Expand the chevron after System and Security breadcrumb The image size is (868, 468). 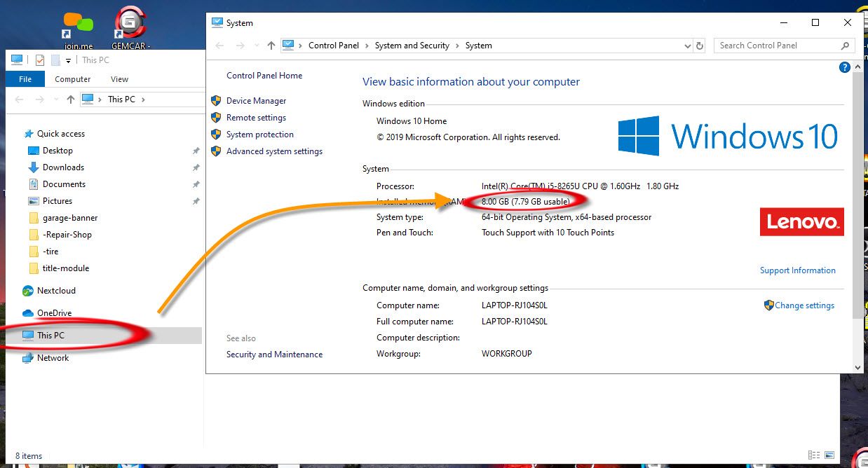[457, 46]
